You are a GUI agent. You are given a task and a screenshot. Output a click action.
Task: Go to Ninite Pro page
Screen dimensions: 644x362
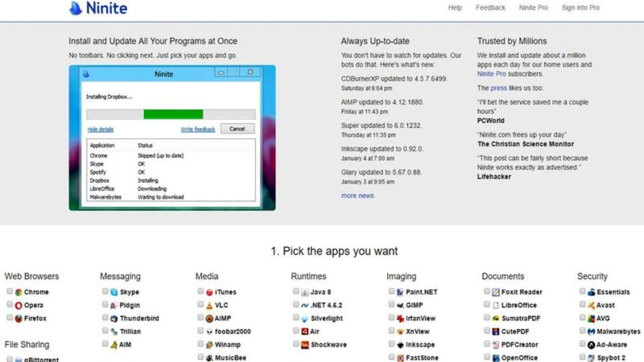click(x=533, y=8)
